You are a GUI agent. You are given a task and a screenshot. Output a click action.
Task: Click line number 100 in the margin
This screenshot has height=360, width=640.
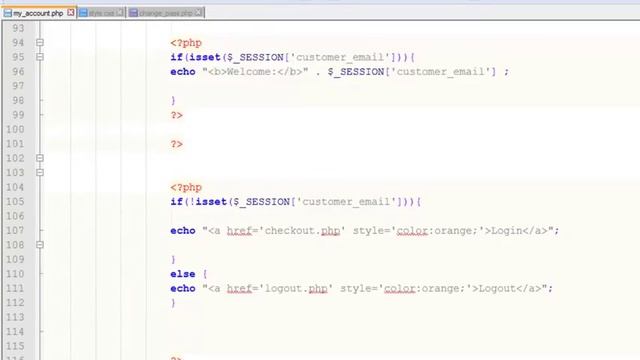tap(15, 129)
